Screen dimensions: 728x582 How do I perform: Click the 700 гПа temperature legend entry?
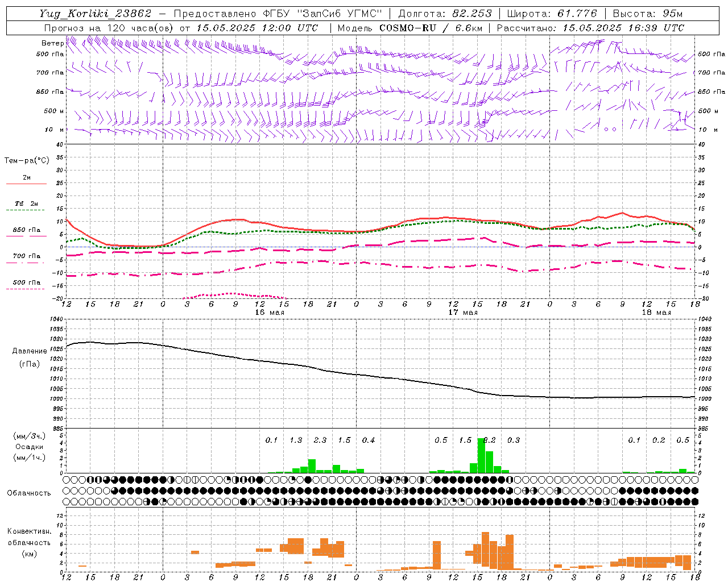[x=27, y=256]
